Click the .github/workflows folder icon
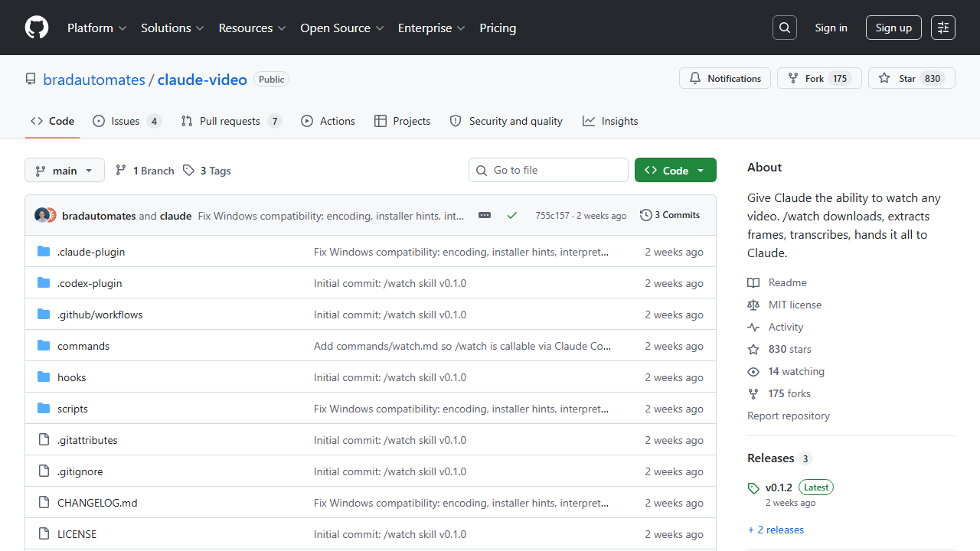Screen dimensions: 980x551 (44, 315)
